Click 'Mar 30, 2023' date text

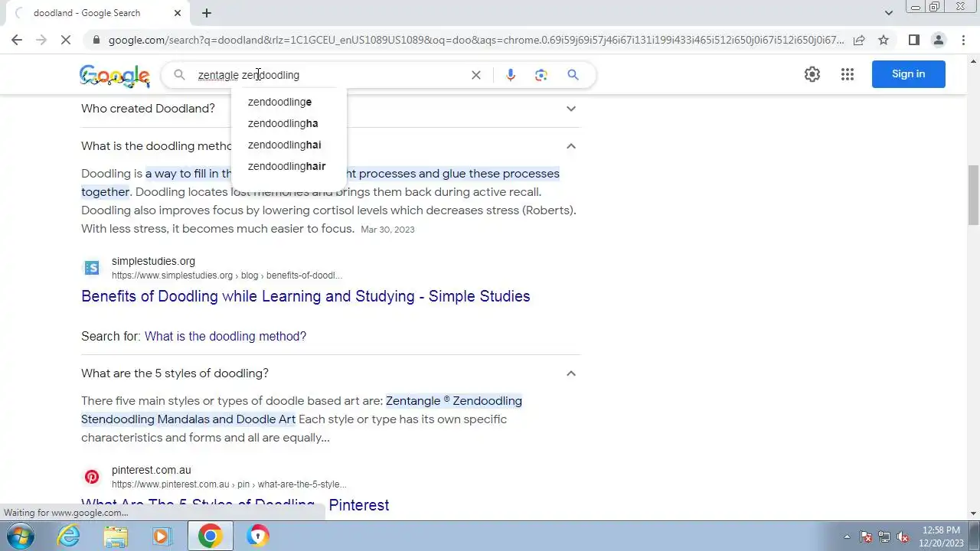[x=387, y=230]
